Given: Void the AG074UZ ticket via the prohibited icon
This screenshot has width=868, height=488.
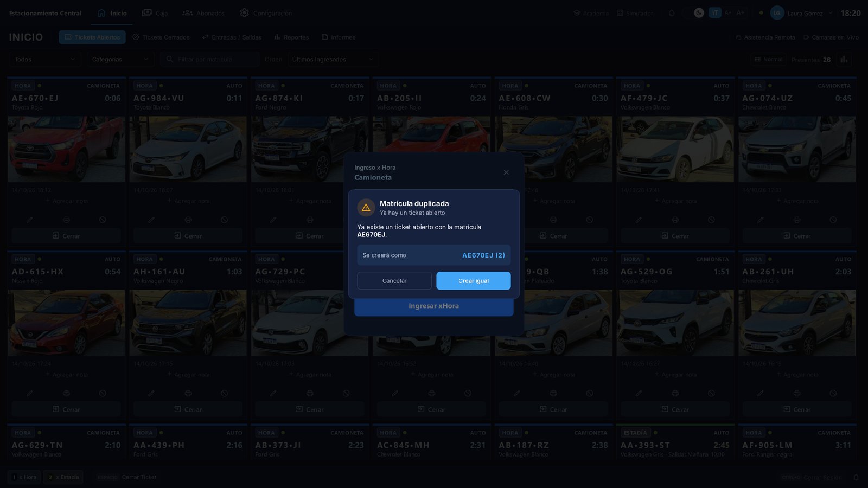Looking at the screenshot, I should [x=833, y=220].
